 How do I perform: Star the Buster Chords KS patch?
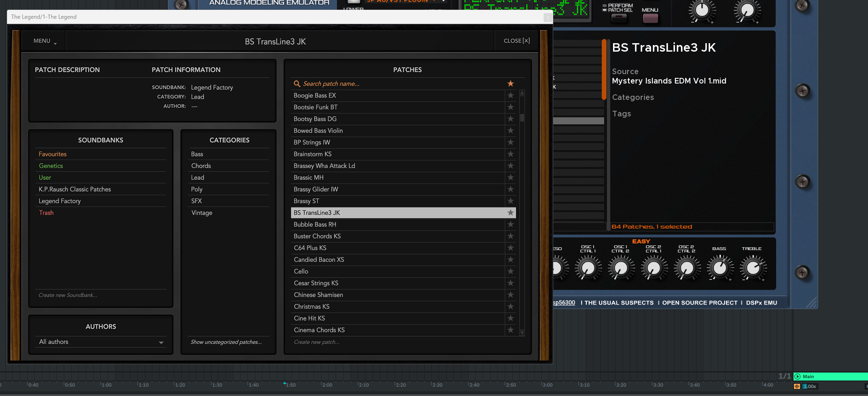pyautogui.click(x=510, y=236)
